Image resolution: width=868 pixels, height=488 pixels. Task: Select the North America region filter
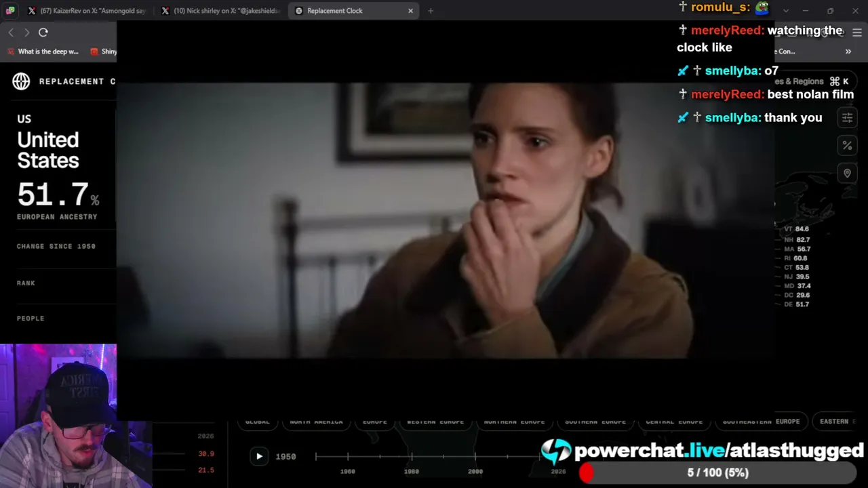[316, 422]
